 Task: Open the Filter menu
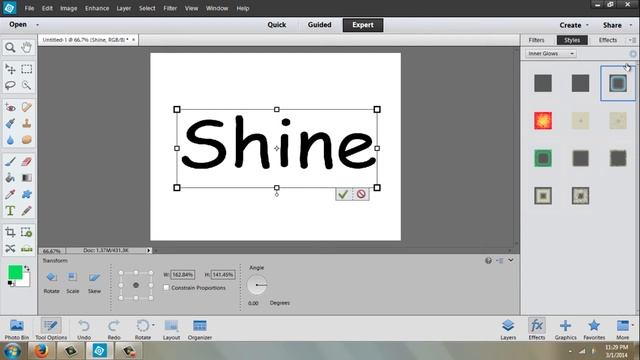click(170, 8)
